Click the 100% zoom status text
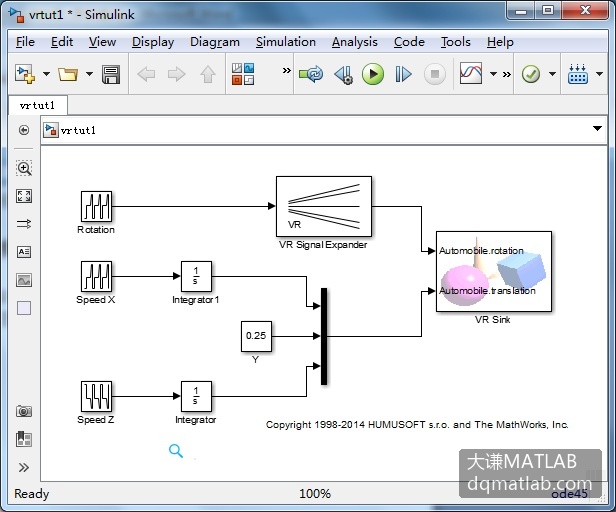Screen dimensions: 616x512 click(x=315, y=494)
